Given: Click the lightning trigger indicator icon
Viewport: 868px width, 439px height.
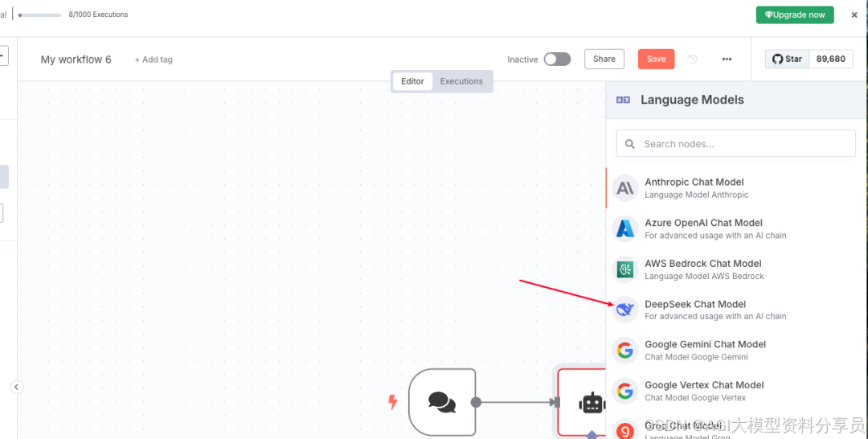Looking at the screenshot, I should 392,402.
